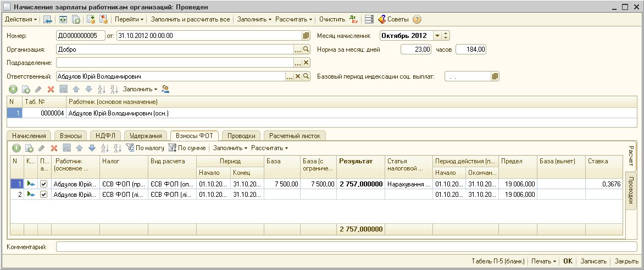This screenshot has width=644, height=270.
Task: Add row in Взносы ФОТ table
Action: coord(16,148)
